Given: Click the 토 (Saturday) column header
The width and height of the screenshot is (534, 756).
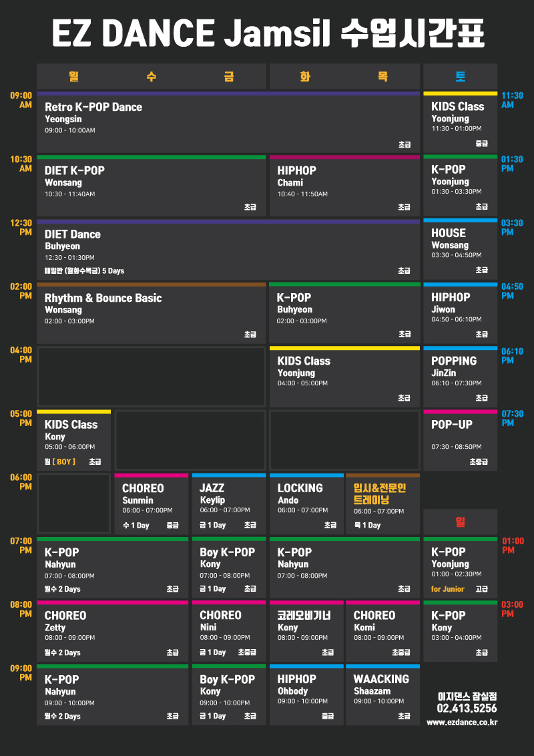Looking at the screenshot, I should (461, 76).
